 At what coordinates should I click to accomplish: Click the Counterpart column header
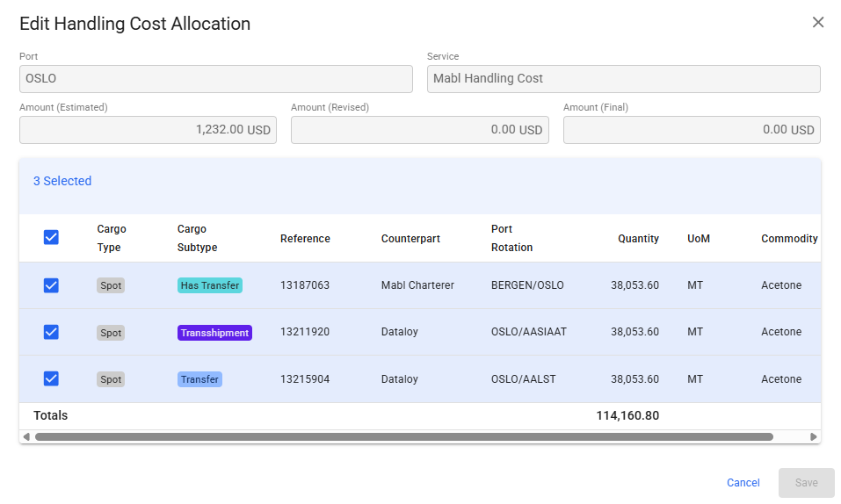click(410, 239)
